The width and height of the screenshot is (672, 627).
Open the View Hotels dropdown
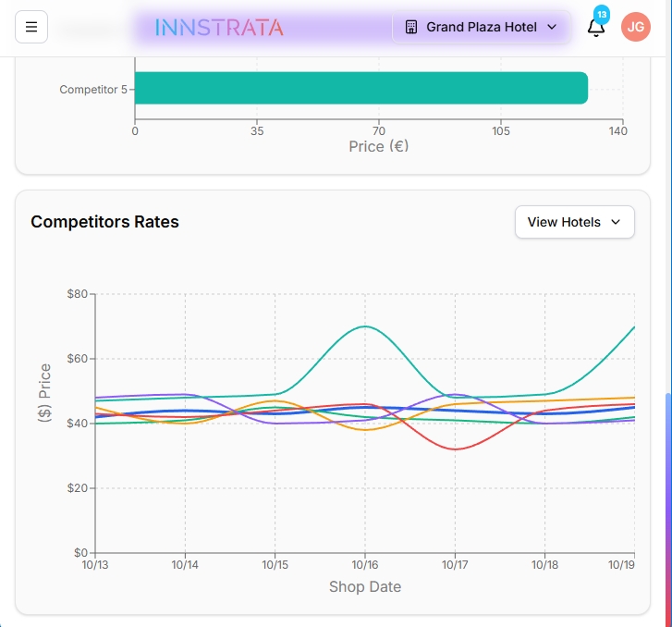click(574, 222)
